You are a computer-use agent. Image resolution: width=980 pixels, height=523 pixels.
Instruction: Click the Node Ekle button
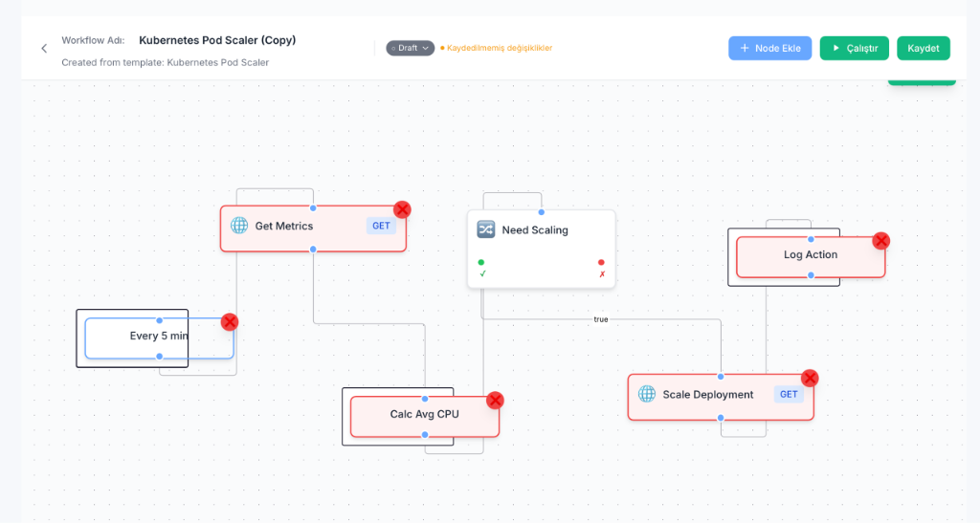coord(769,48)
